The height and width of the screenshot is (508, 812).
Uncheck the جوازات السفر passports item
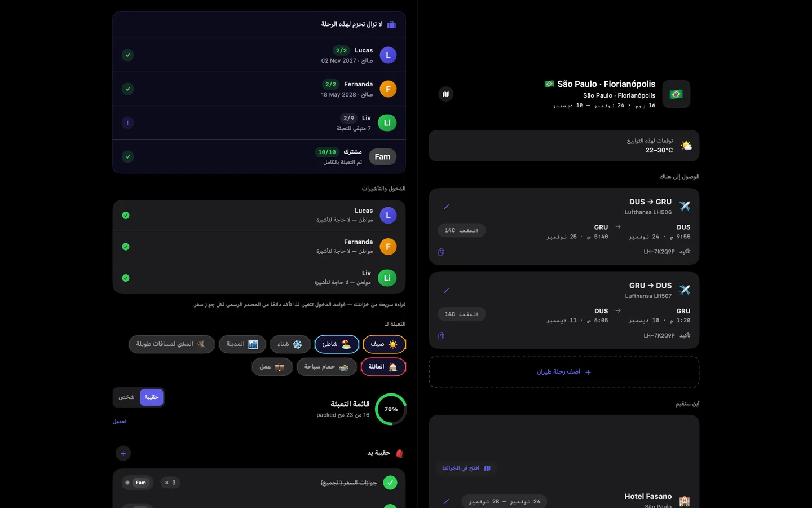[390, 483]
